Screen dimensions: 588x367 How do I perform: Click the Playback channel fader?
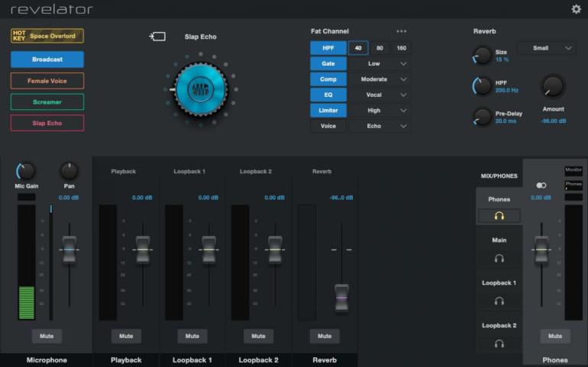pos(143,249)
